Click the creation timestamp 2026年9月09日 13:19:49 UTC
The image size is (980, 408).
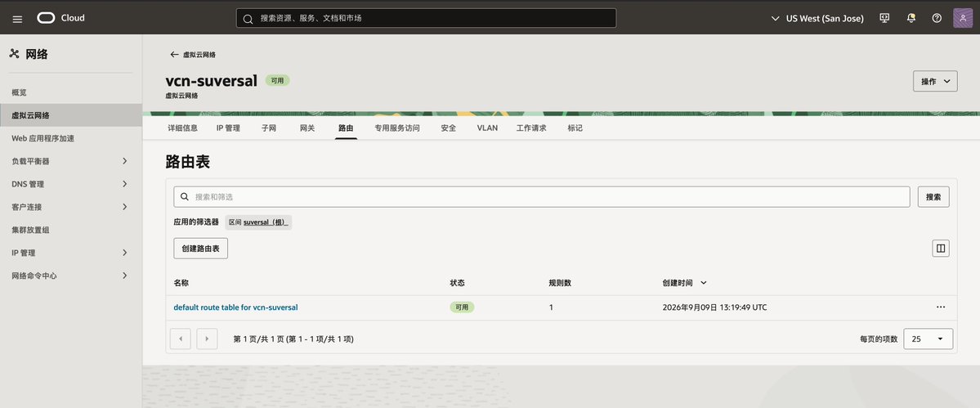714,307
